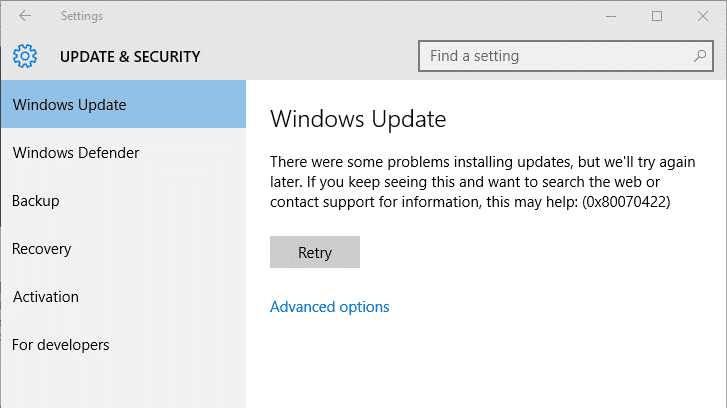Open the Recovery section
Screen dimensions: 727x408
point(42,249)
